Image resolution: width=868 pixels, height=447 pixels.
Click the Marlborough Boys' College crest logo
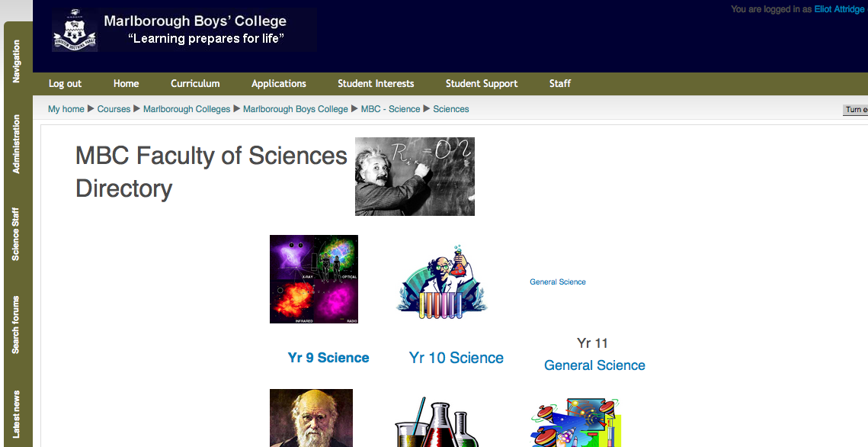[x=74, y=29]
